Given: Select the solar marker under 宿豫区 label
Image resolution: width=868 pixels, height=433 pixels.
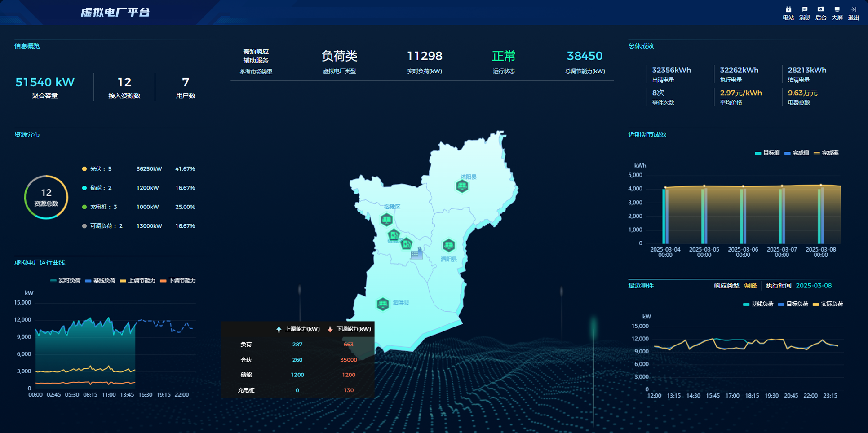Looking at the screenshot, I should pos(386,220).
